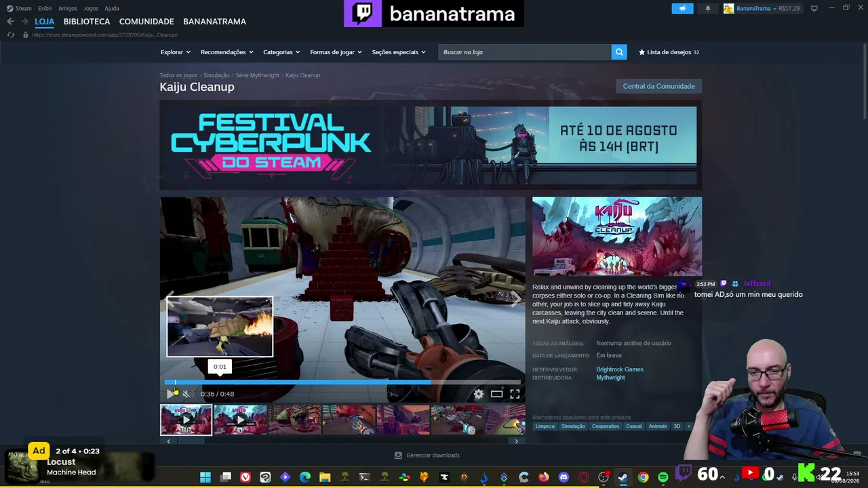Select the Limpeza tag
This screenshot has height=488, width=868.
545,426
